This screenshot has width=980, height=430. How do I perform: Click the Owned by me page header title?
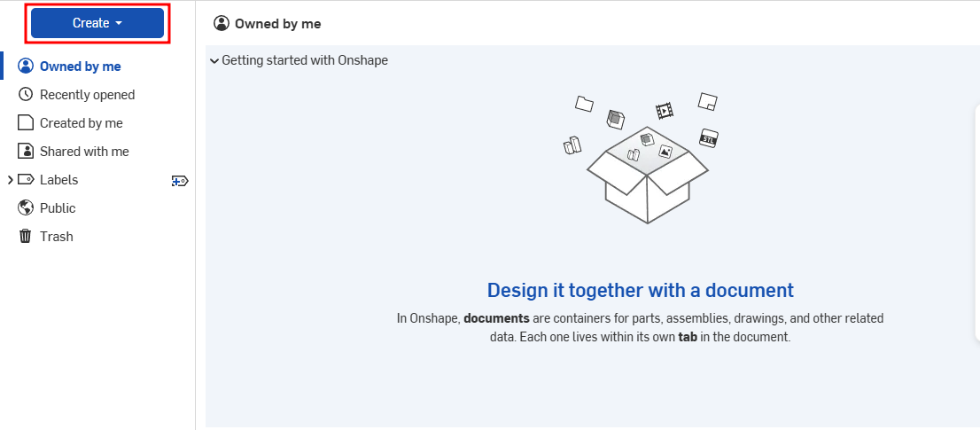click(x=277, y=24)
